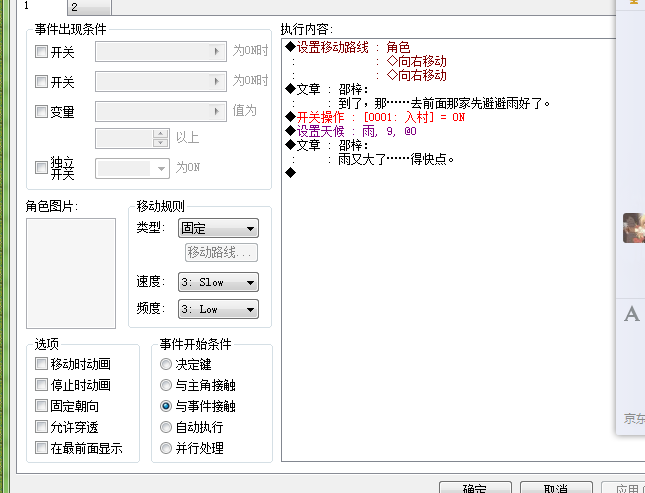This screenshot has height=493, width=645.
Task: Tick the 独立开关 condition checkbox
Action: click(41, 167)
